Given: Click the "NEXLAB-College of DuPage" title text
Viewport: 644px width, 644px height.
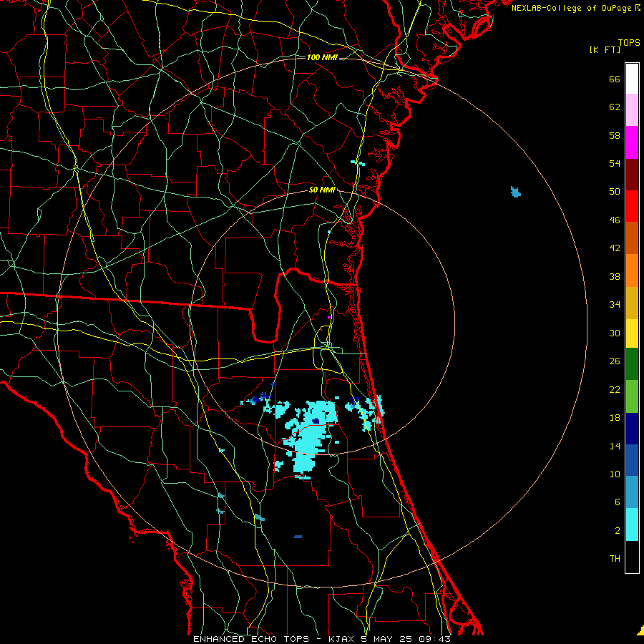Looking at the screenshot, I should 571,8.
